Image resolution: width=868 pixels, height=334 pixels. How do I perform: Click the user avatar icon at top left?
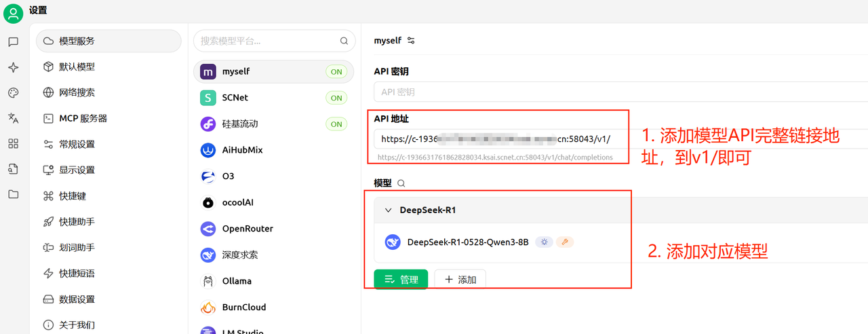[14, 12]
